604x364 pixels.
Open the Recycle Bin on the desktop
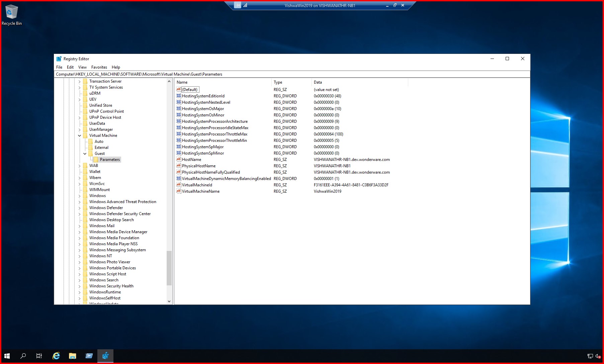tap(12, 12)
